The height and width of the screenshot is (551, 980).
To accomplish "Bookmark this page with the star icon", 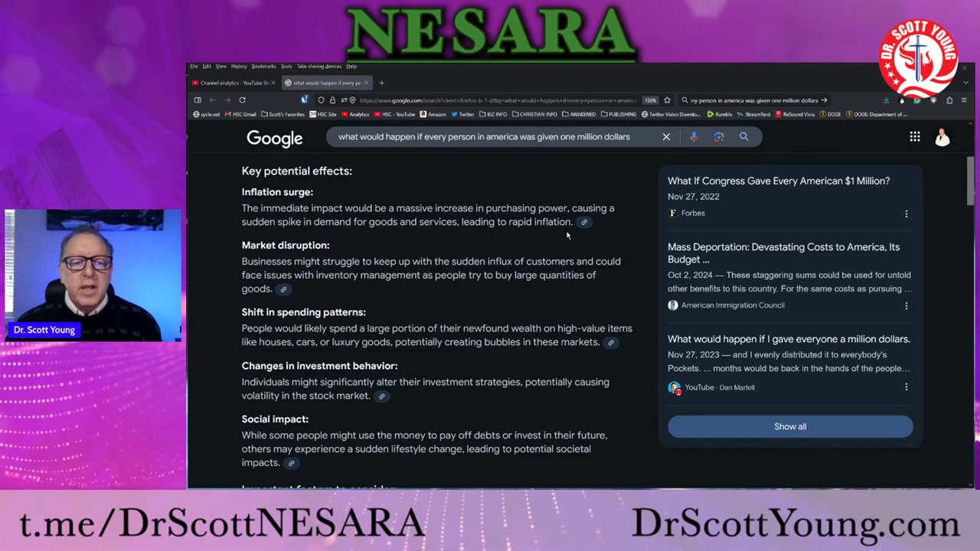I will tap(667, 100).
